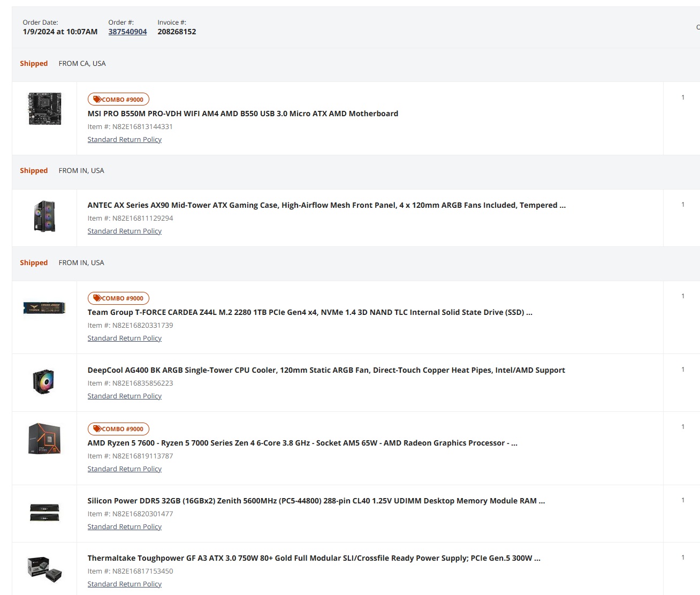The width and height of the screenshot is (700, 595).
Task: Open the Silicon Power DDR5 32GB product title
Action: pyautogui.click(x=316, y=501)
